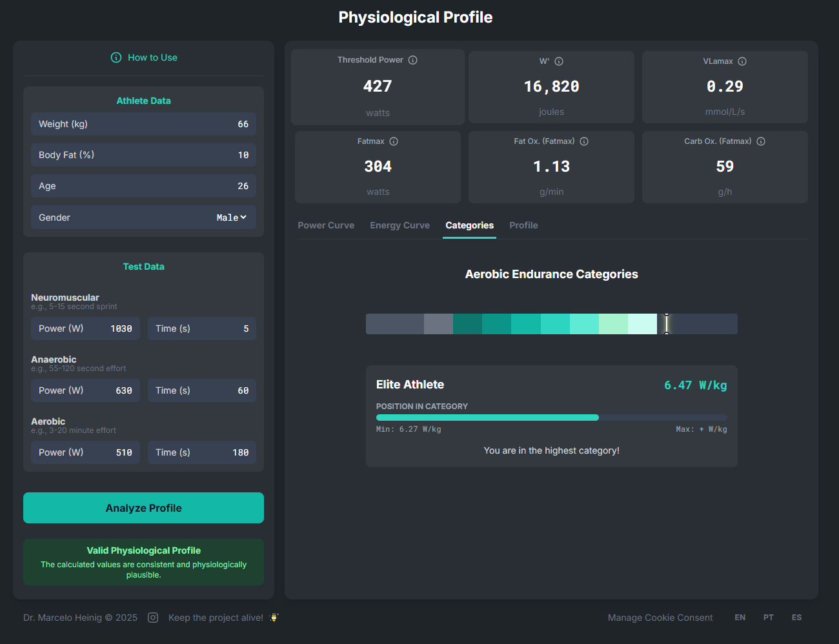Click the Analyze Profile button
The height and width of the screenshot is (644, 839).
[143, 508]
